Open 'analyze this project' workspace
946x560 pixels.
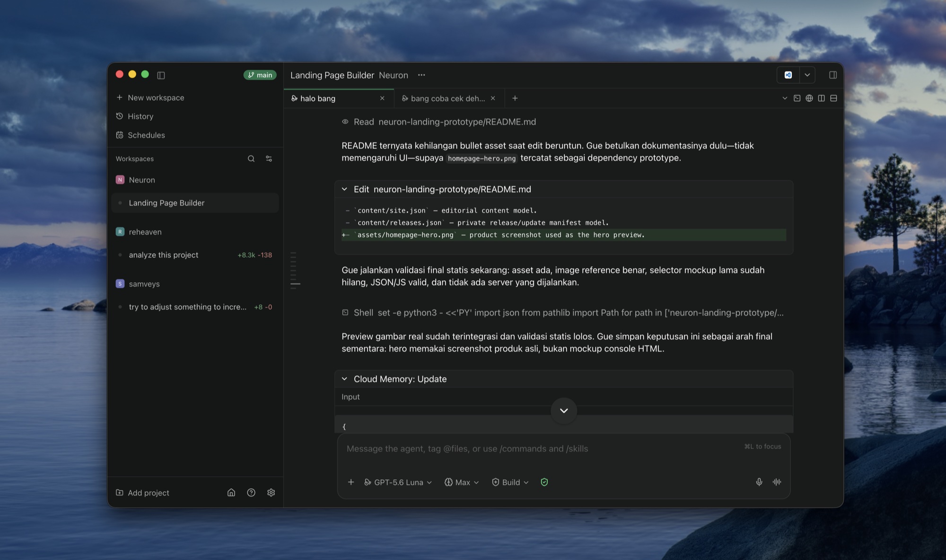195,255
